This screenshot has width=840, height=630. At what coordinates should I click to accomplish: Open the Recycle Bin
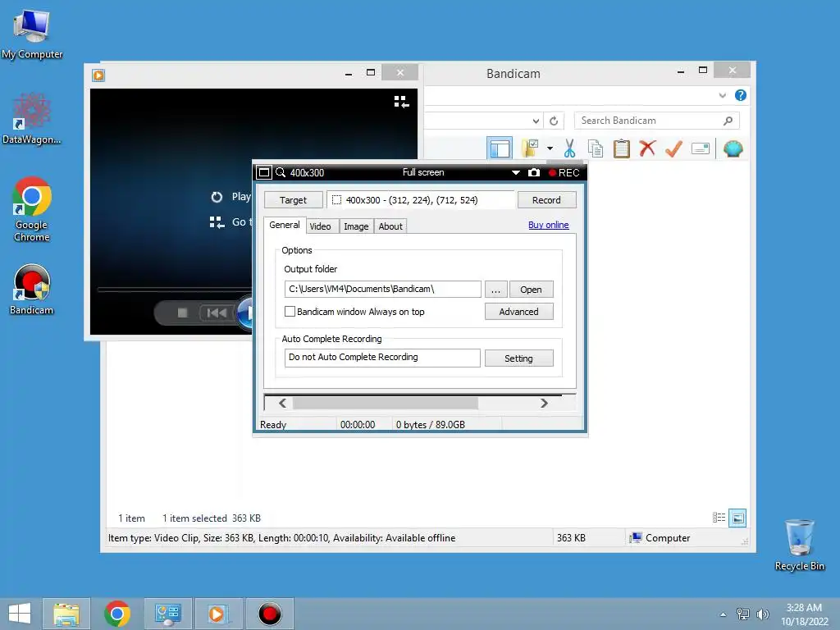tap(799, 545)
